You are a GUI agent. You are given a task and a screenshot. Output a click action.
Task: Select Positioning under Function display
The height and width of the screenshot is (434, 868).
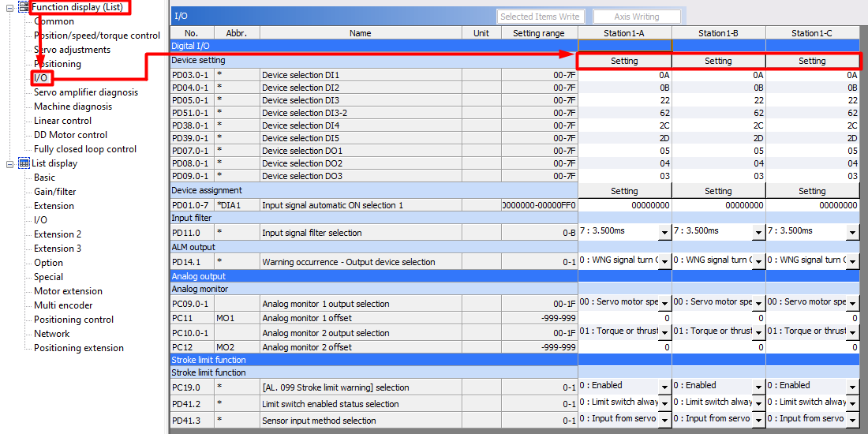point(57,64)
